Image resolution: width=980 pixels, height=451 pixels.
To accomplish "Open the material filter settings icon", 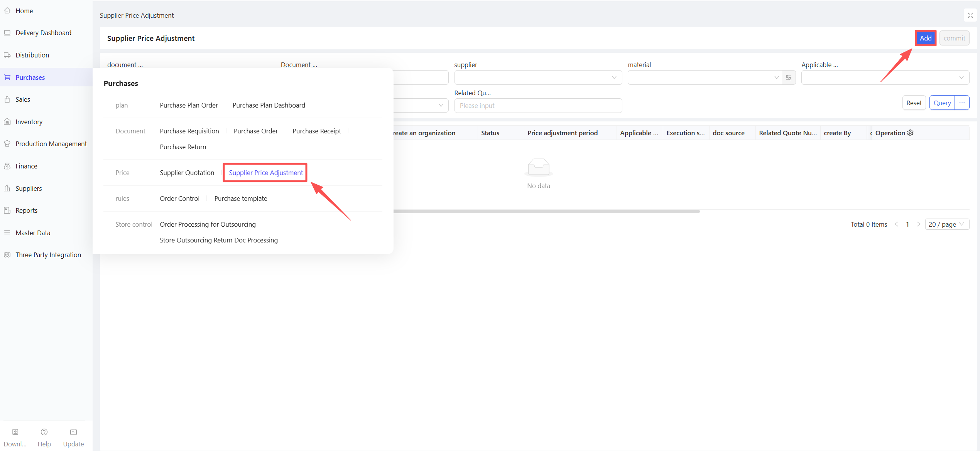I will [789, 77].
